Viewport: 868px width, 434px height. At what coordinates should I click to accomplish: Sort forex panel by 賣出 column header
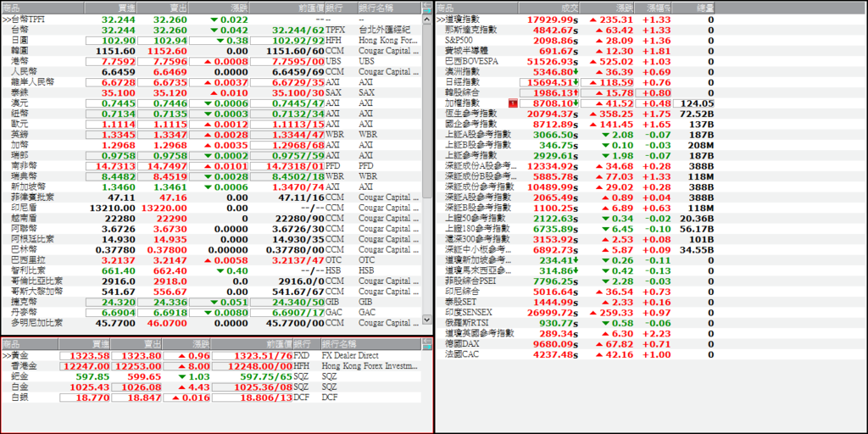click(x=162, y=8)
